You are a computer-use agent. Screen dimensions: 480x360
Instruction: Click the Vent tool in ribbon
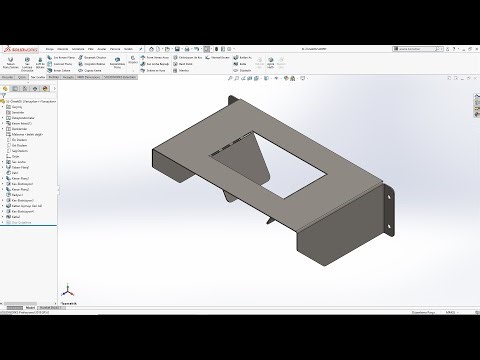pos(181,70)
